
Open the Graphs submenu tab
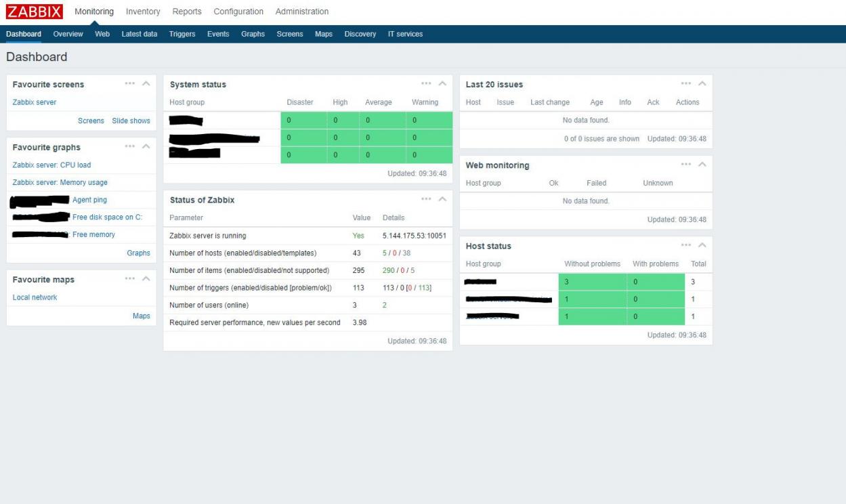[253, 34]
